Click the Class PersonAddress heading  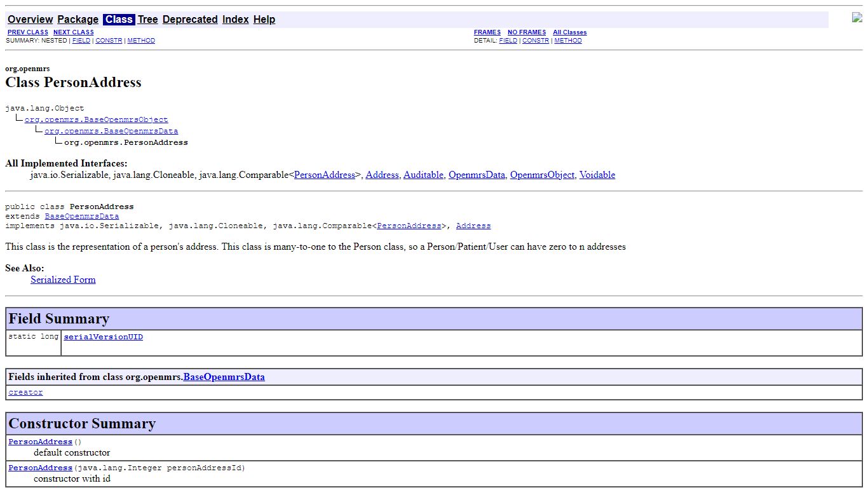click(73, 83)
